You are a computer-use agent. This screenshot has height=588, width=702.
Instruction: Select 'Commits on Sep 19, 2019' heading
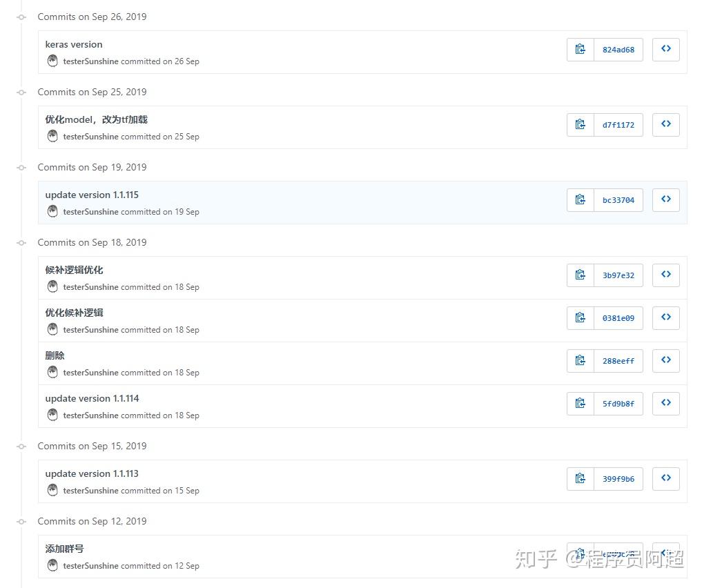coord(92,167)
